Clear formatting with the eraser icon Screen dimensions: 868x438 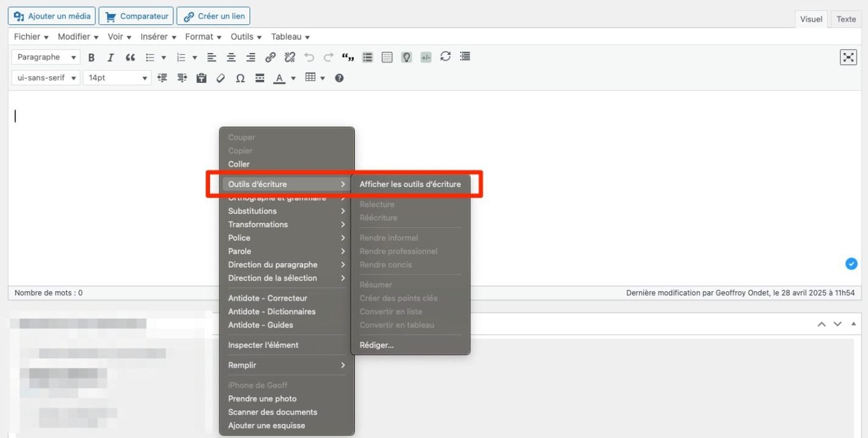(221, 78)
